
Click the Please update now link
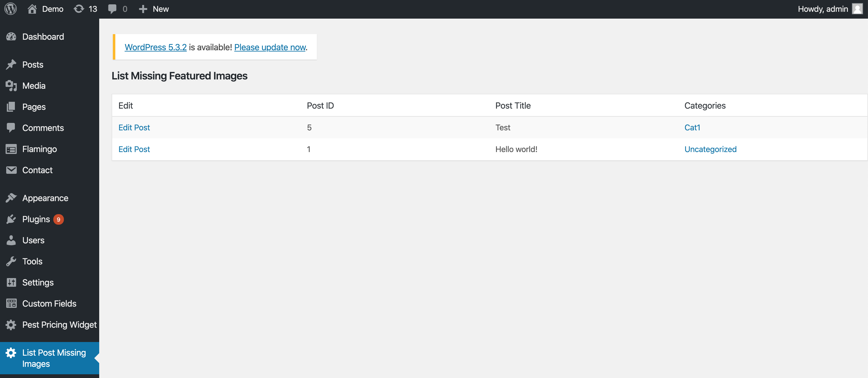coord(270,47)
